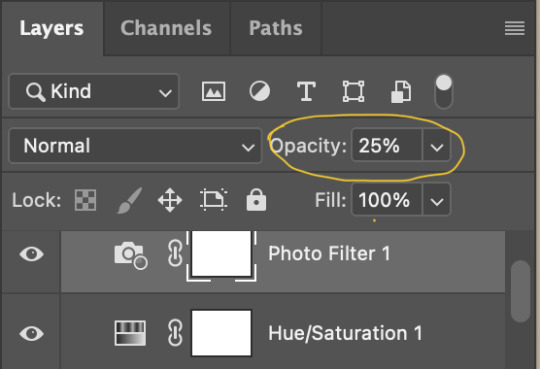Hide the Photo Filter 1 layer

point(31,254)
